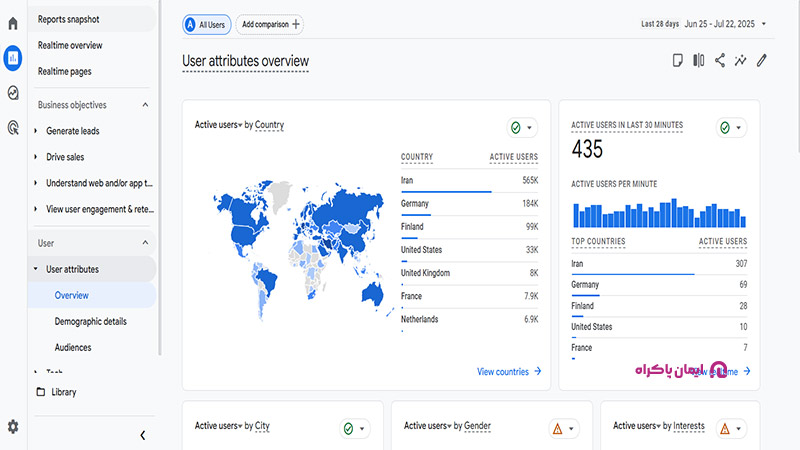Open dropdown on Active users last 30 minutes card
Screen dimensions: 800x450
[738, 128]
